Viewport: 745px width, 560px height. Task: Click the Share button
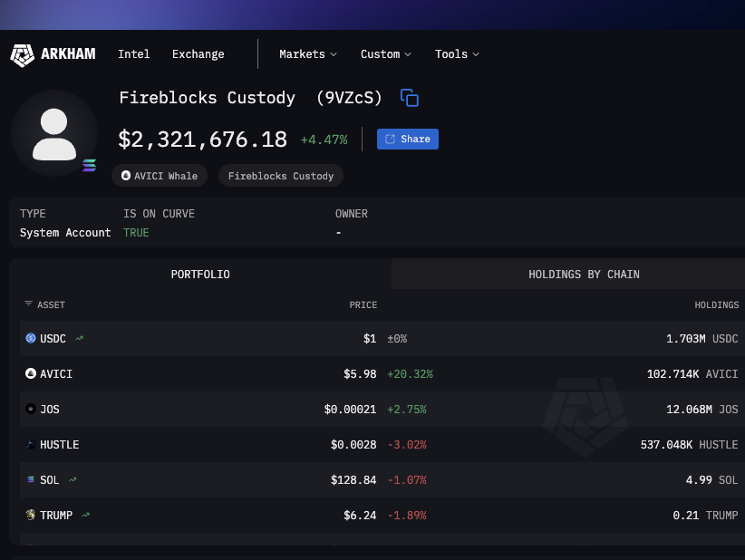point(408,140)
